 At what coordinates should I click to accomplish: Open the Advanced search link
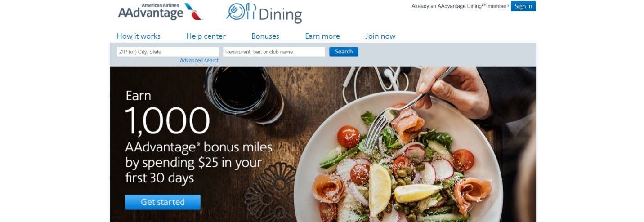pyautogui.click(x=200, y=61)
